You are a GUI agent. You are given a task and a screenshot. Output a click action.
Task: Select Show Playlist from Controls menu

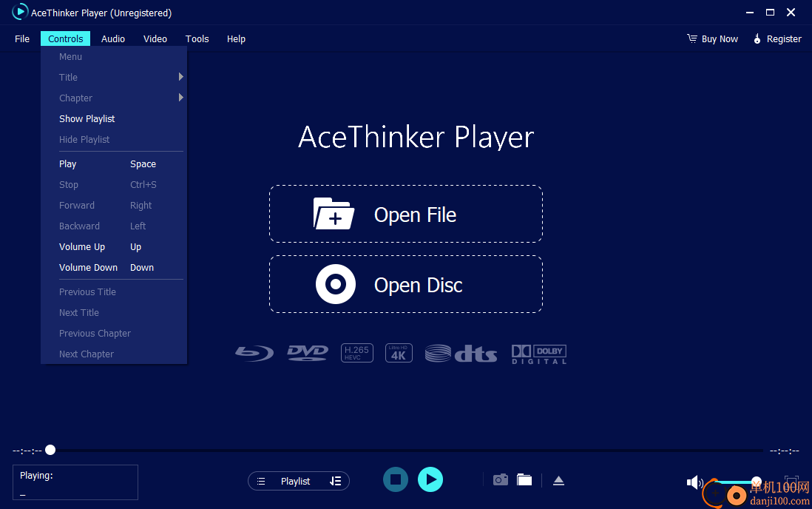pyautogui.click(x=113, y=118)
